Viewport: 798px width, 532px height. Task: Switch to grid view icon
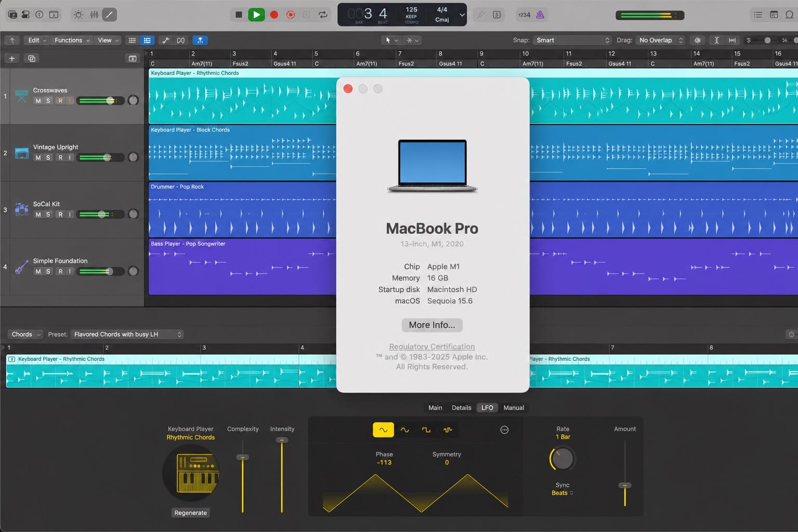[x=132, y=40]
